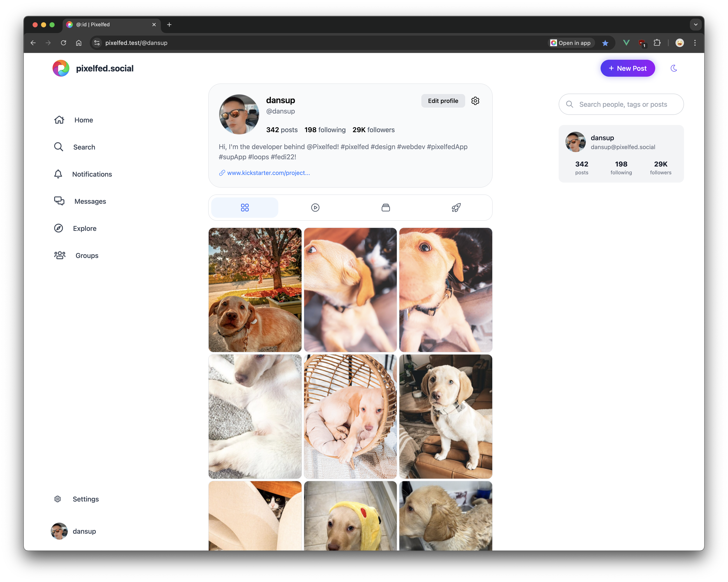The image size is (728, 582).
Task: Click the Edit profile button
Action: click(443, 101)
